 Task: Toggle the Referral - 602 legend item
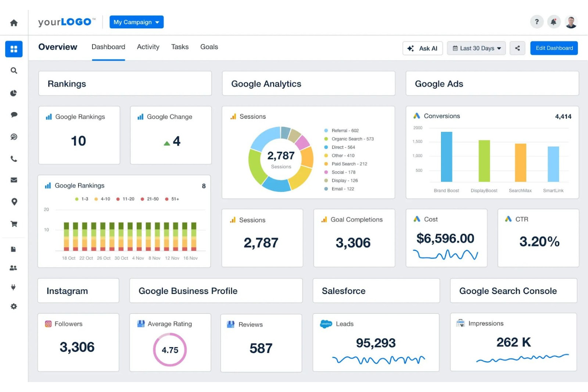tap(342, 131)
